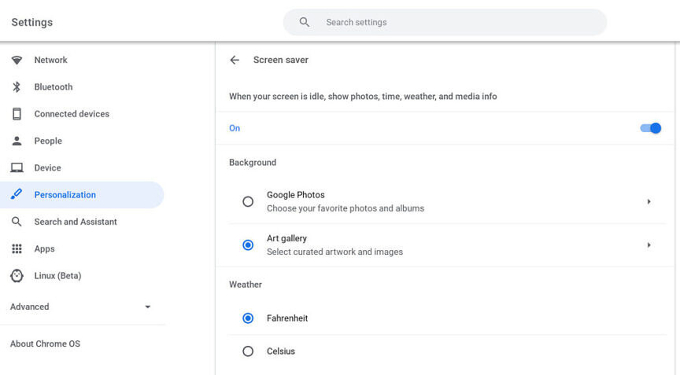Click the Search and Assistant magnifier icon
Viewport: 680px width, 375px height.
click(16, 222)
